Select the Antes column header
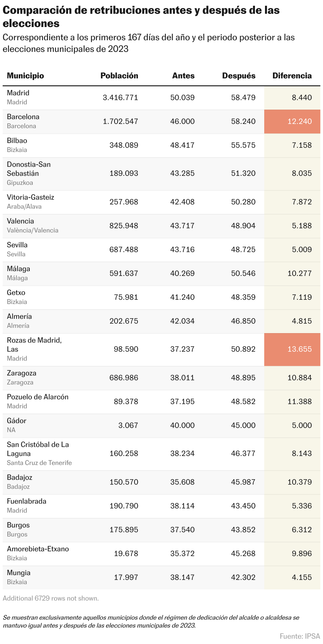323x644 pixels. coord(183,76)
